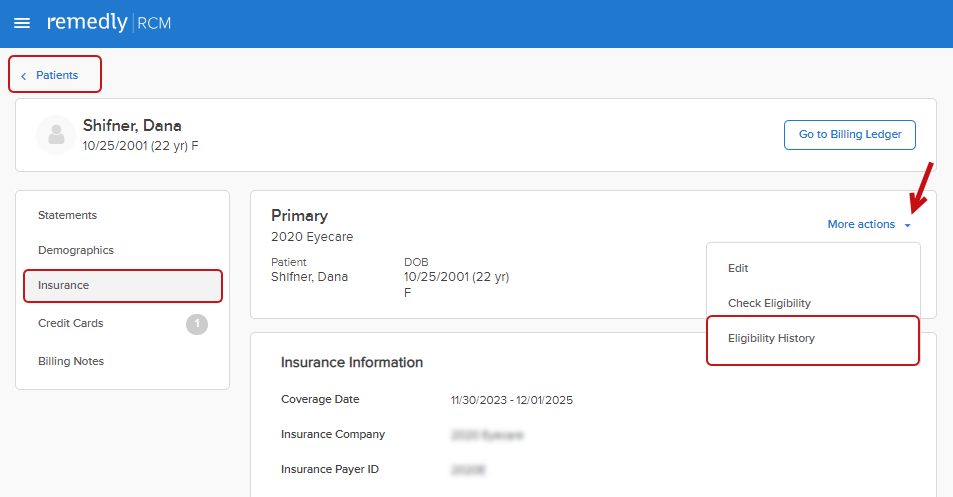This screenshot has height=497, width=953.
Task: Open the hamburger navigation menu
Action: click(22, 23)
